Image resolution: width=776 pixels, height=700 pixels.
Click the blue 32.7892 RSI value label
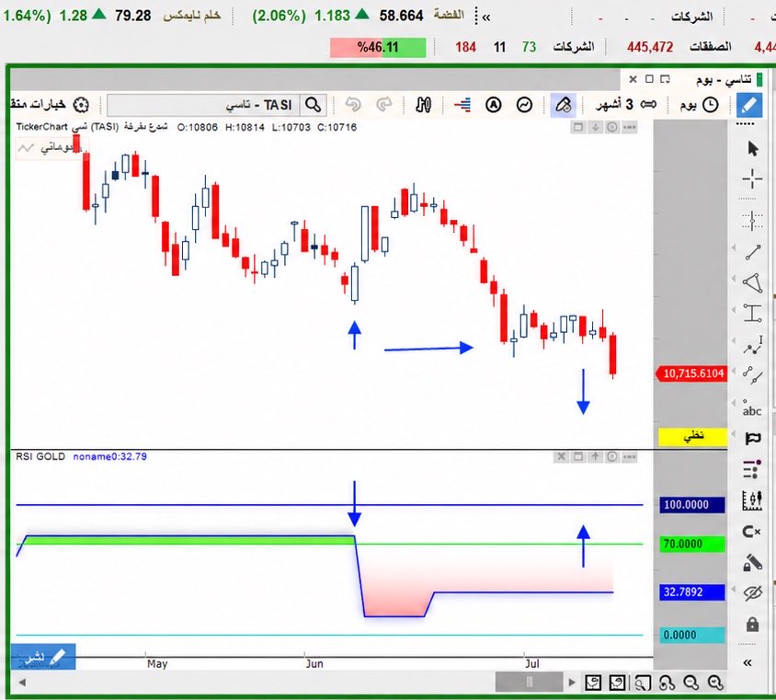pos(692,592)
